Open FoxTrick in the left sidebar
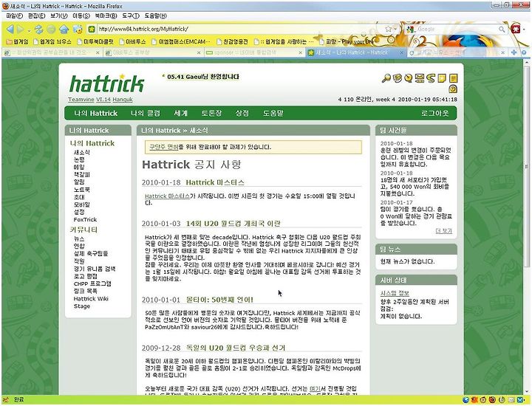Viewport: 532px width, 406px height. point(85,219)
